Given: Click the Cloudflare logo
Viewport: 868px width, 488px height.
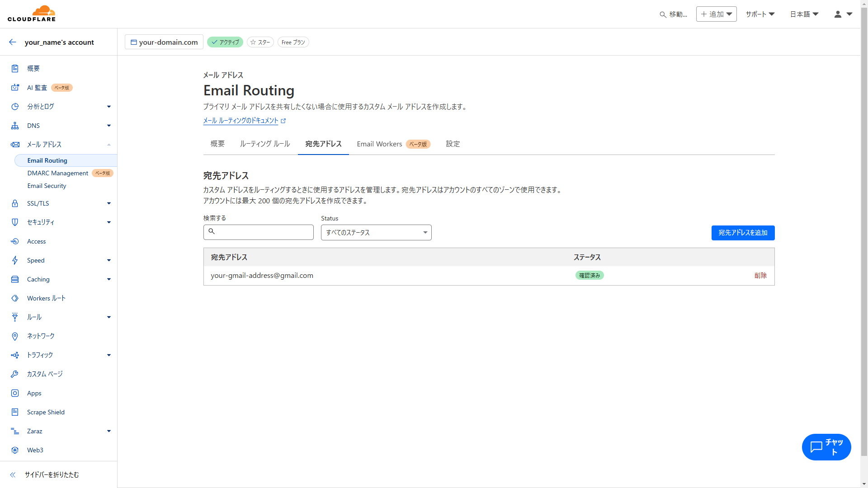Looking at the screenshot, I should (32, 14).
